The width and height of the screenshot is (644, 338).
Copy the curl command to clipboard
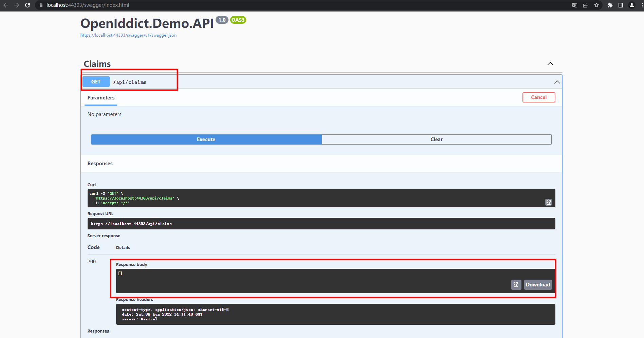point(549,202)
